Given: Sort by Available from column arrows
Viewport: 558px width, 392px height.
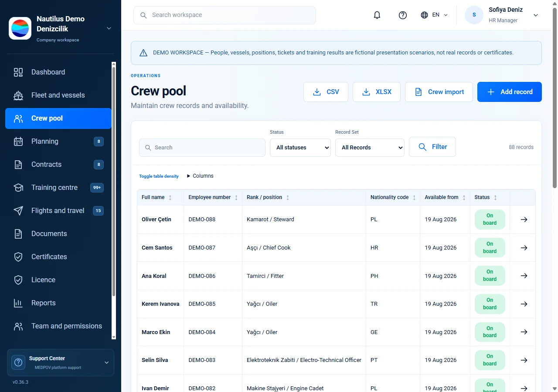Looking at the screenshot, I should pyautogui.click(x=464, y=198).
